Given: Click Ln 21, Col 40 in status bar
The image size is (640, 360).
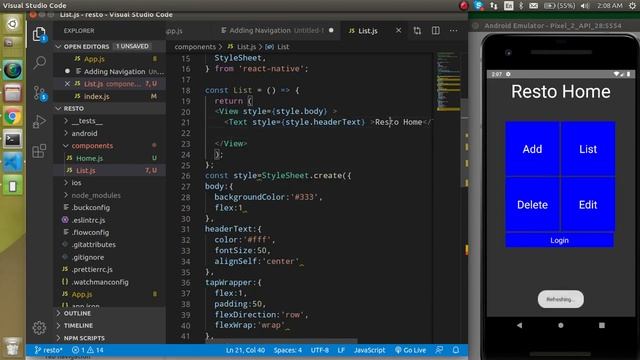Looking at the screenshot, I should [245, 350].
